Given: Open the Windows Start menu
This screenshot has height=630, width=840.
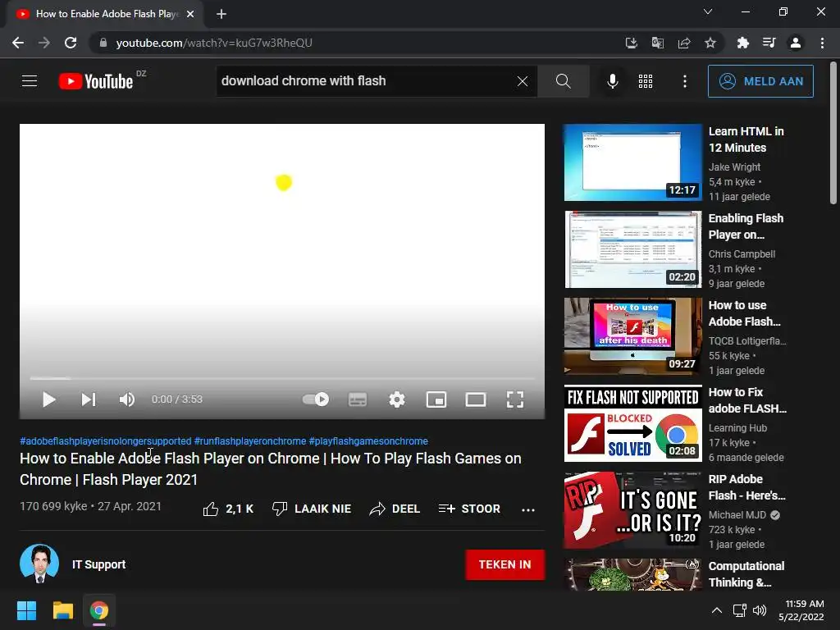Looking at the screenshot, I should click(26, 610).
